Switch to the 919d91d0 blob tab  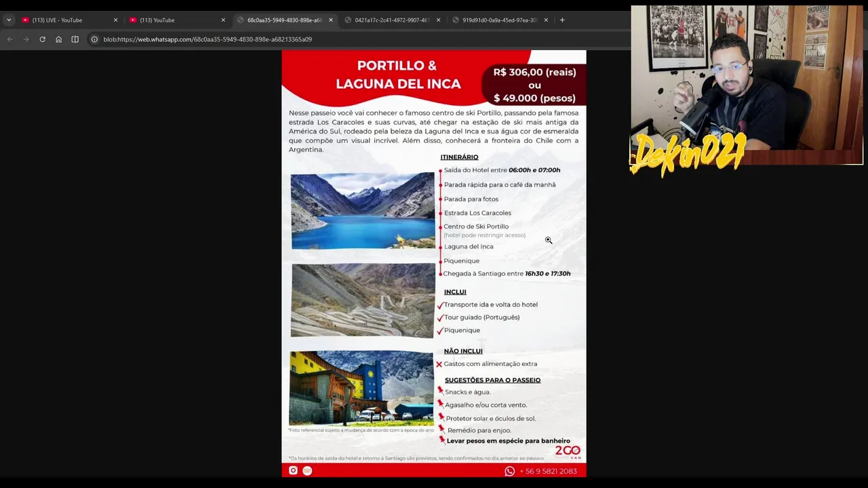click(x=499, y=20)
